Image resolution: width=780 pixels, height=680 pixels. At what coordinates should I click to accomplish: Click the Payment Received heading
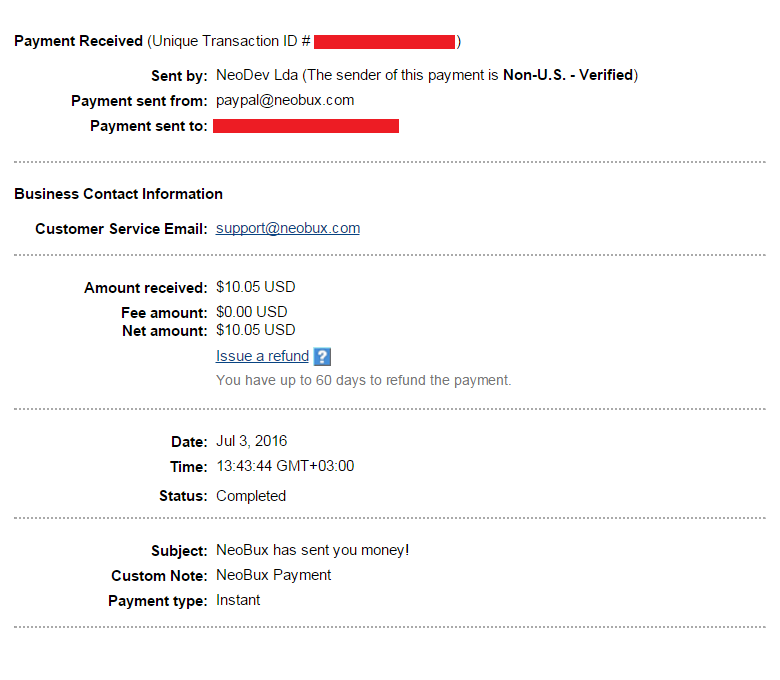point(79,41)
